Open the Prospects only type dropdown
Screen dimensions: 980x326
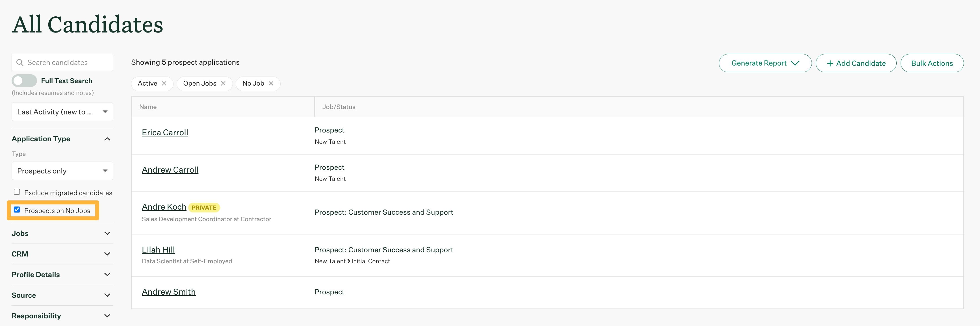tap(62, 171)
